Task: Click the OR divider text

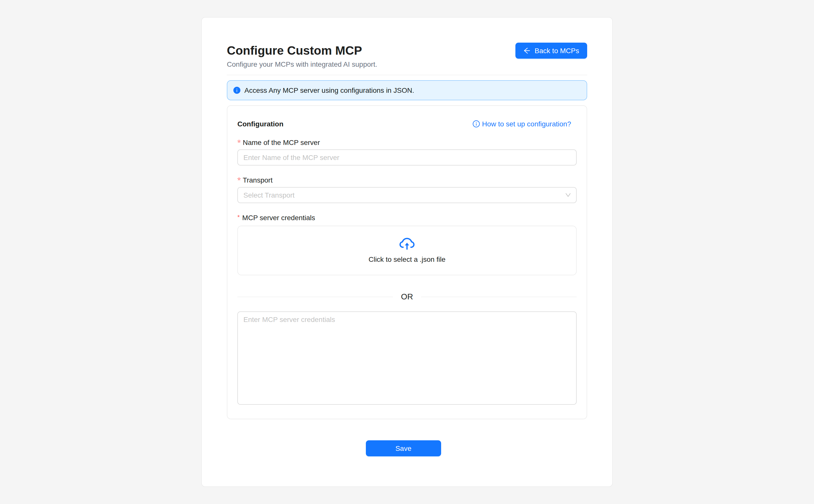Action: tap(407, 297)
